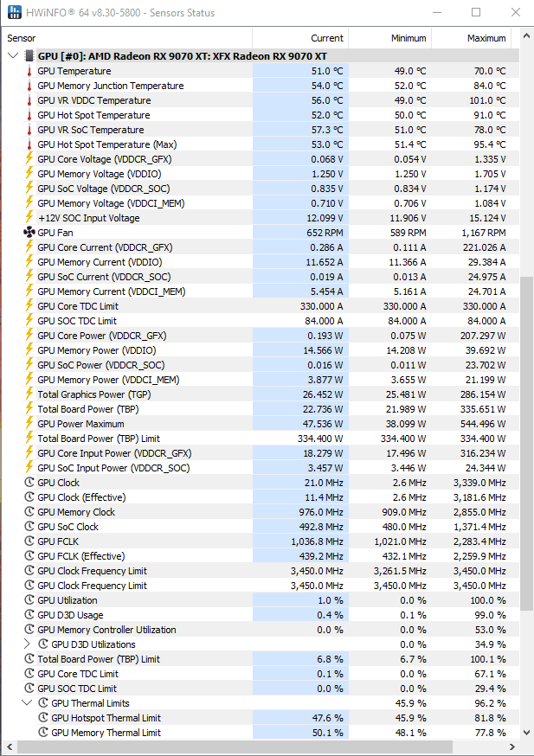Image resolution: width=534 pixels, height=756 pixels.
Task: Click lightning icon of Total Graphics Power (TGP)
Action: coord(29,394)
